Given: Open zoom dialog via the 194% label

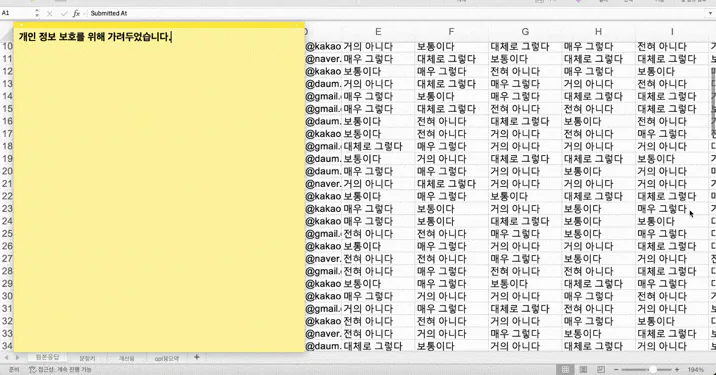Looking at the screenshot, I should (x=695, y=369).
